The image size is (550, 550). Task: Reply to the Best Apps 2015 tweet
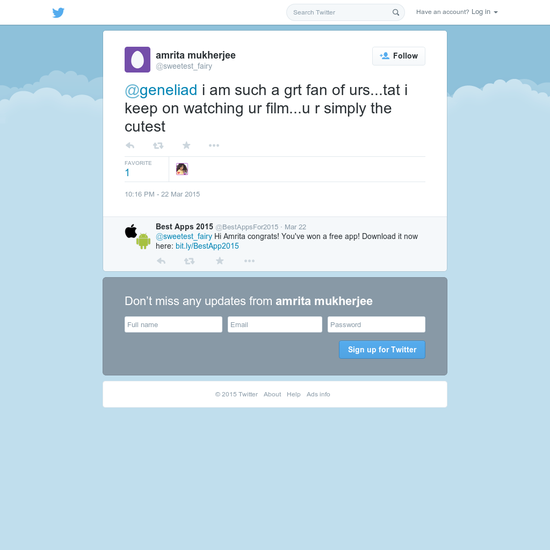pos(161,261)
